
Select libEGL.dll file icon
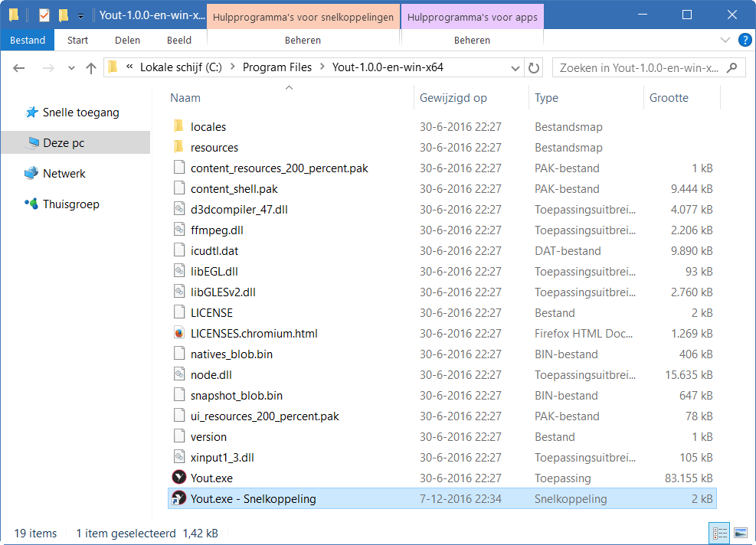[179, 271]
